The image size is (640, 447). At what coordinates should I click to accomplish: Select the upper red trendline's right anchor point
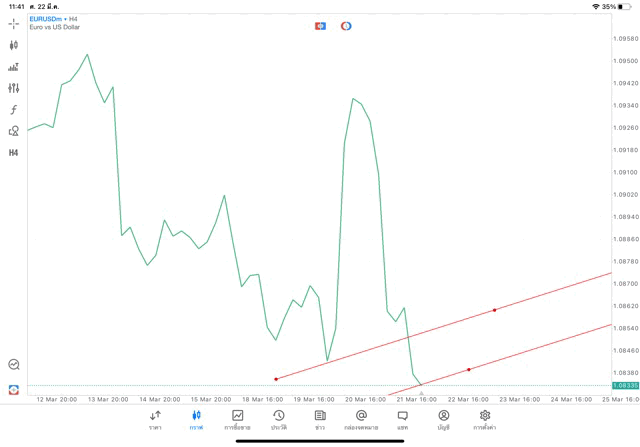[x=495, y=310]
